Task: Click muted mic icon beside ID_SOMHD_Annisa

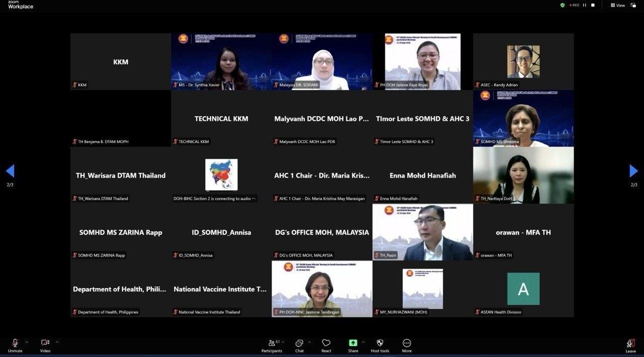Action: [x=176, y=255]
